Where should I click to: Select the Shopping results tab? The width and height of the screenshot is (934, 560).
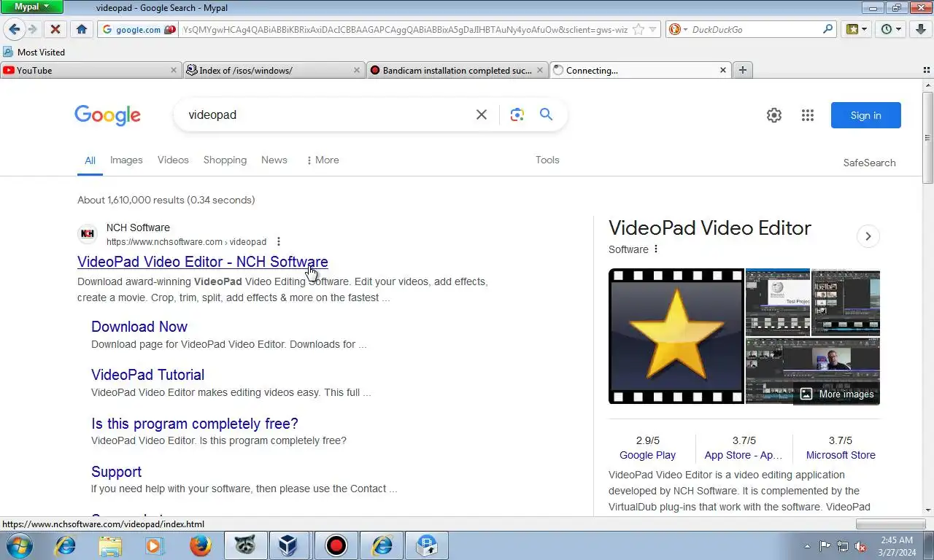pyautogui.click(x=225, y=160)
